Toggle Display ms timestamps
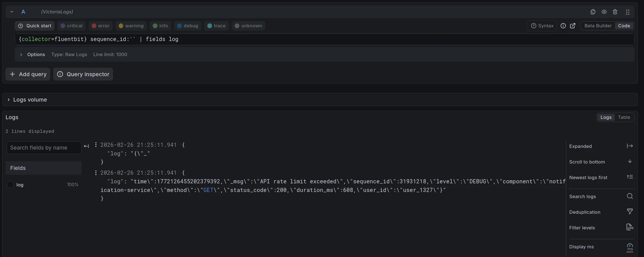Viewport: 644px width, 257px height. pyautogui.click(x=630, y=247)
